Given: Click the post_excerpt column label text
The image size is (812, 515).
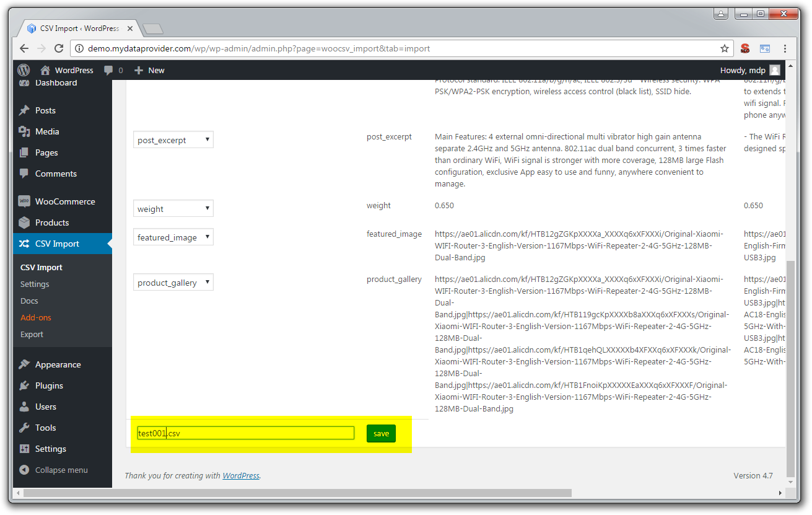Looking at the screenshot, I should click(x=389, y=136).
